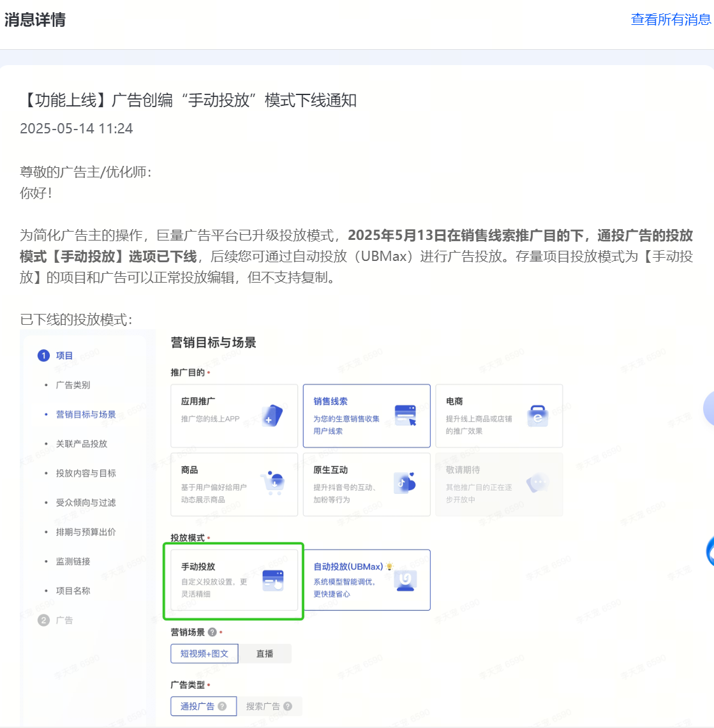
Task: Go to 广告类别 step in sidebar
Action: [x=73, y=385]
